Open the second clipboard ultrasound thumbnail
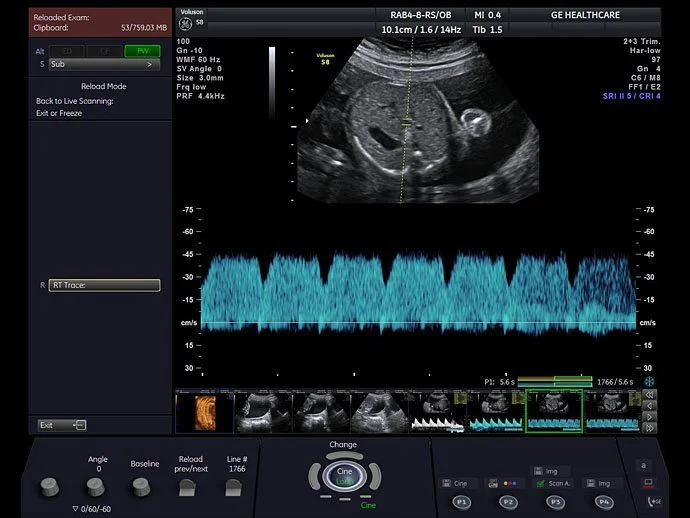The width and height of the screenshot is (690, 518). [263, 411]
